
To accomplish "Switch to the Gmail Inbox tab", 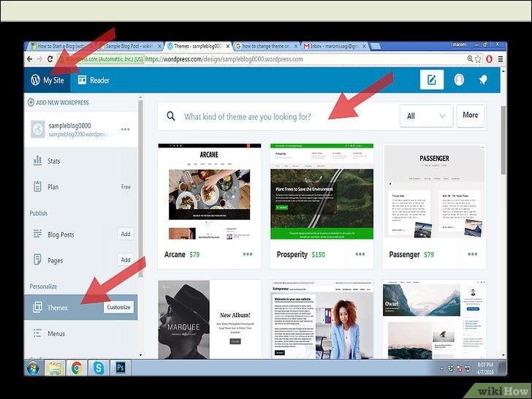I will [333, 46].
